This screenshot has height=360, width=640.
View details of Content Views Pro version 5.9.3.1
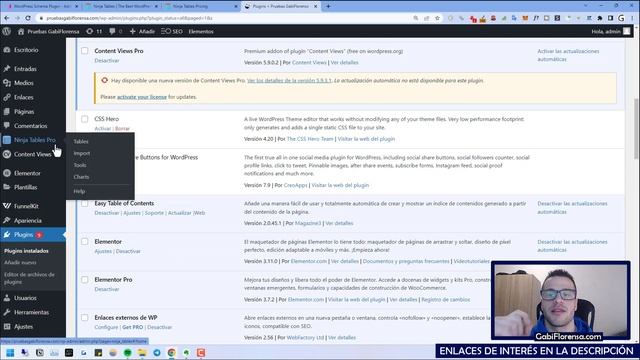(x=289, y=80)
